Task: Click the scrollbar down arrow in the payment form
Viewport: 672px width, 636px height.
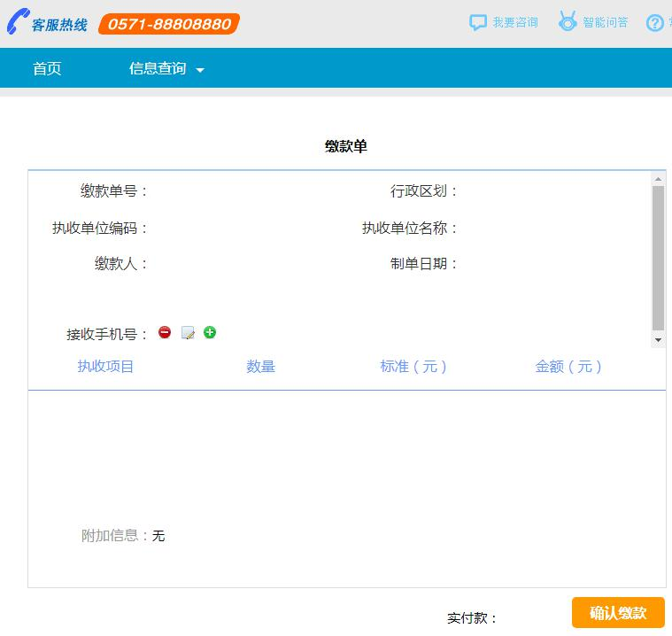Action: pos(658,340)
